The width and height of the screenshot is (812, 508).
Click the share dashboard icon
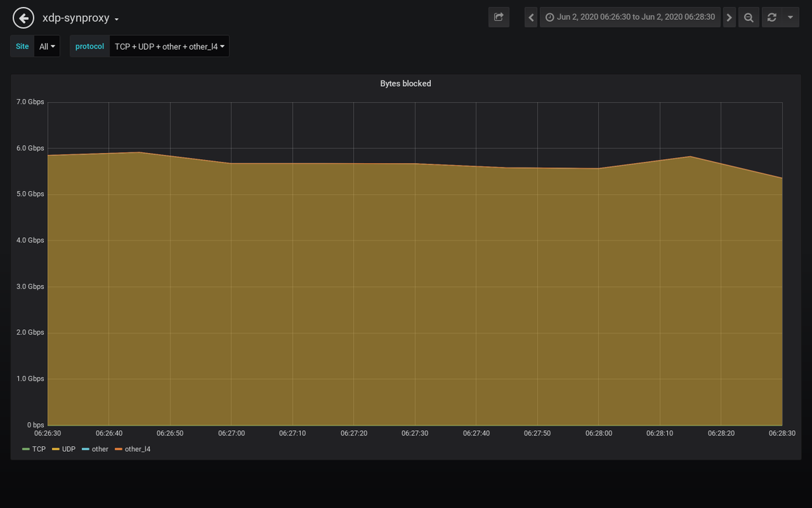499,17
